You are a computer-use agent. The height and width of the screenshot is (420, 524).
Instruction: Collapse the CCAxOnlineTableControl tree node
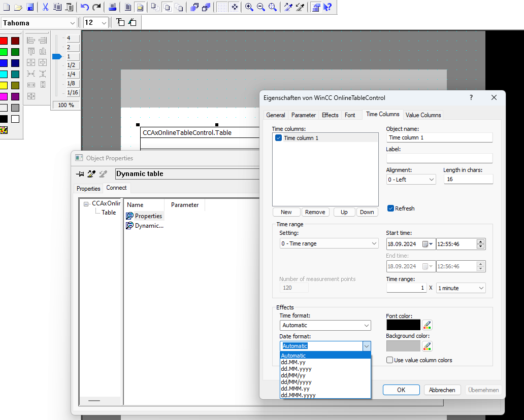(x=86, y=203)
